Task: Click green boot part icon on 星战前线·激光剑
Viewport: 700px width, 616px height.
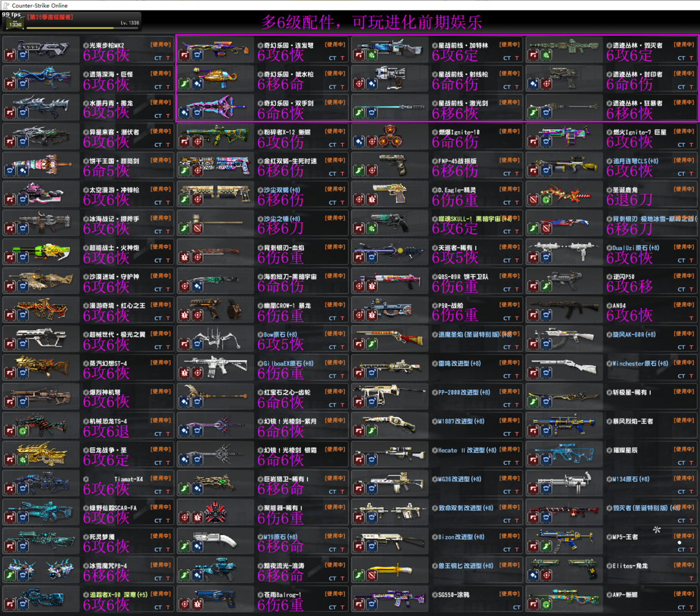Action: pyautogui.click(x=359, y=113)
